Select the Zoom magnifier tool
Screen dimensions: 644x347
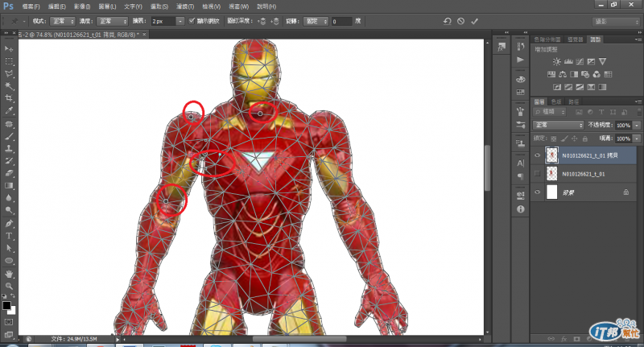tap(9, 286)
